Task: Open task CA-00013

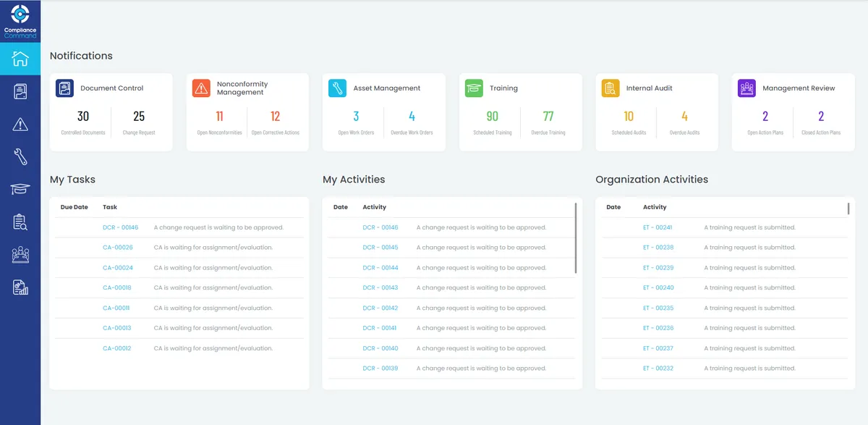Action: coord(117,329)
